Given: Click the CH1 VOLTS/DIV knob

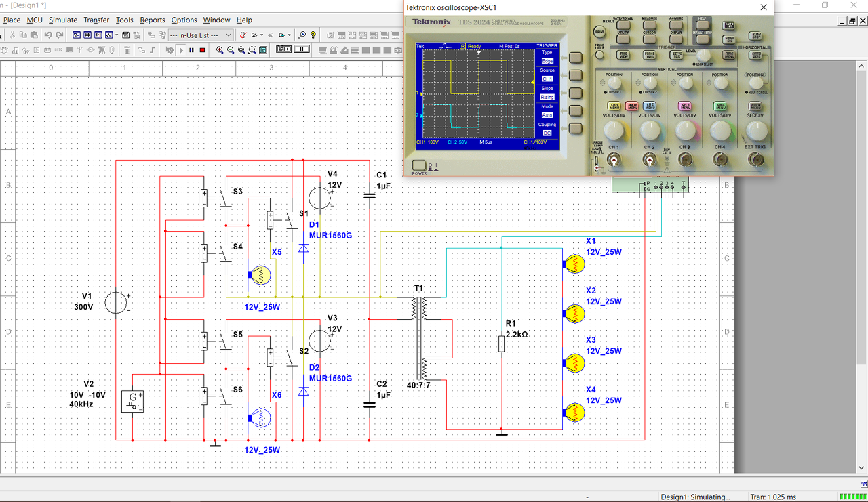Looking at the screenshot, I should point(614,130).
